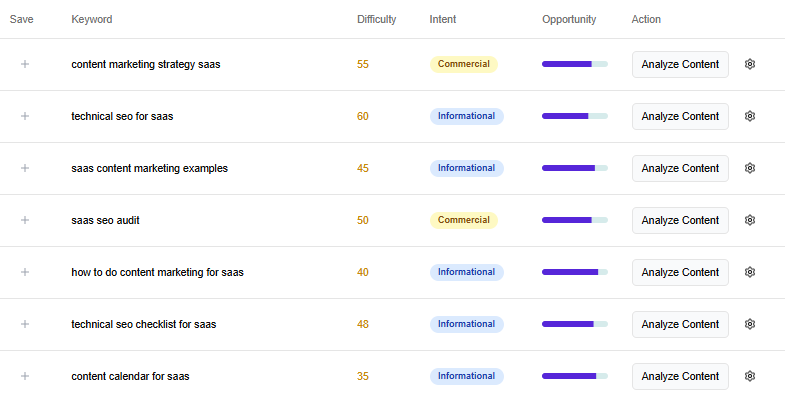Sort by Difficulty column header
This screenshot has width=785, height=394.
tap(376, 20)
